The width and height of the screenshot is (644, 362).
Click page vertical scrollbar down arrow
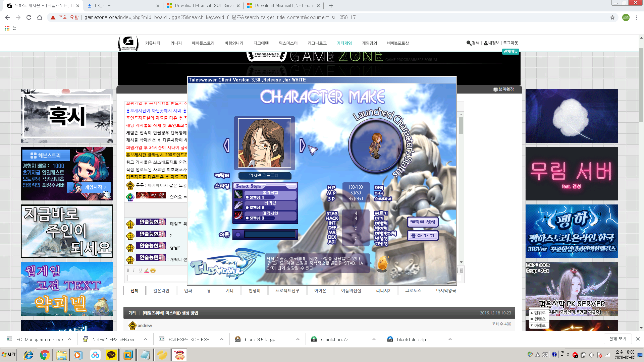(x=641, y=328)
